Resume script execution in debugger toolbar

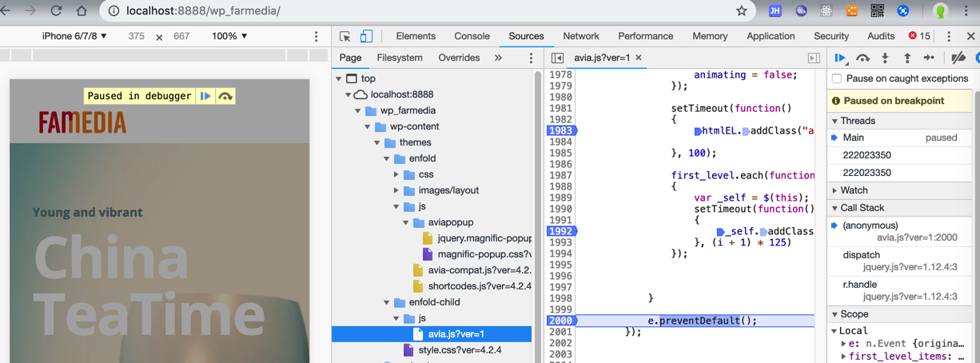pyautogui.click(x=841, y=58)
